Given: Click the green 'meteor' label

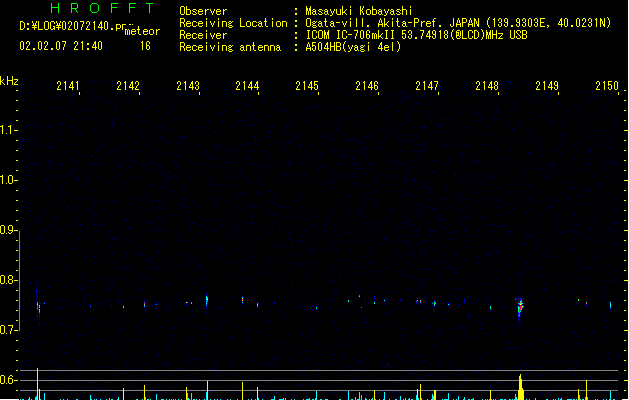Looking at the screenshot, I should tap(142, 31).
